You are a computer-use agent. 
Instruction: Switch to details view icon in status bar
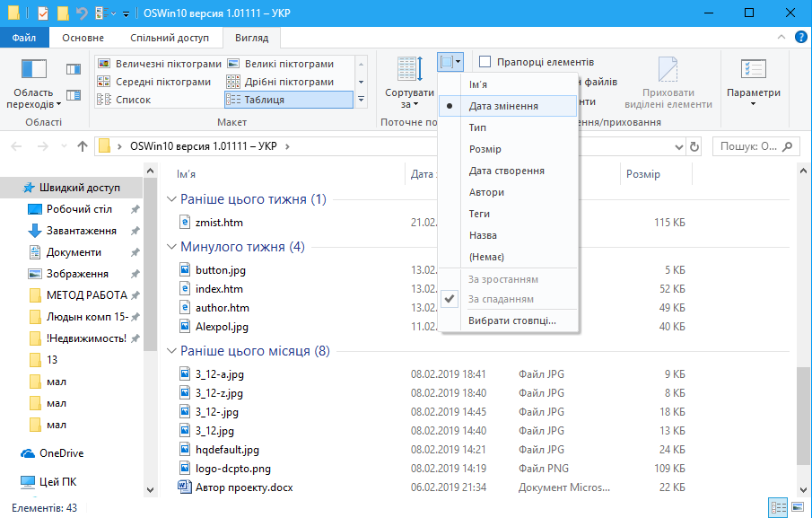pos(778,507)
